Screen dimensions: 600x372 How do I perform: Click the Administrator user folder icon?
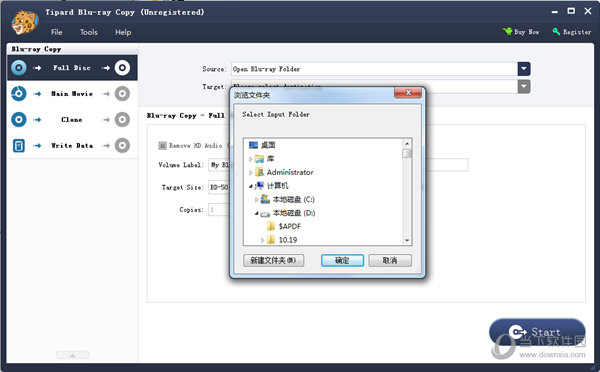259,172
